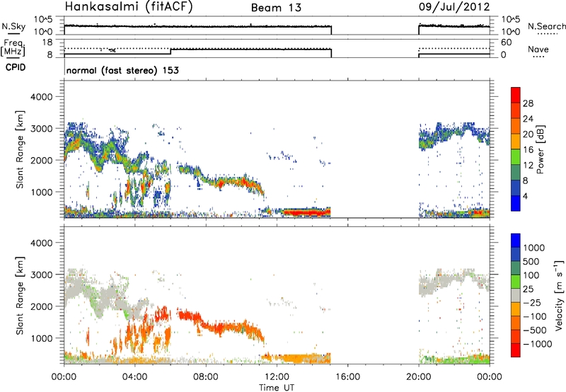Select the "18" frequency axis value

pyautogui.click(x=47, y=42)
